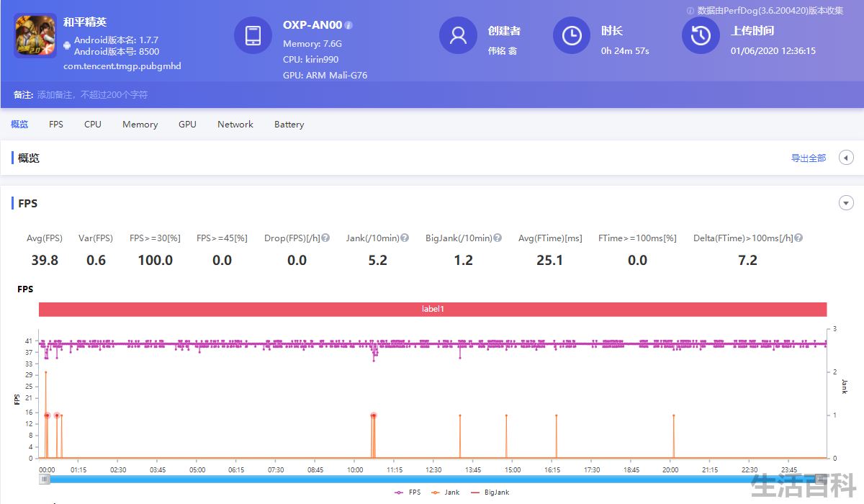Click the Jank(/10min) value 5.2
Image resolution: width=864 pixels, height=504 pixels.
[x=378, y=261]
